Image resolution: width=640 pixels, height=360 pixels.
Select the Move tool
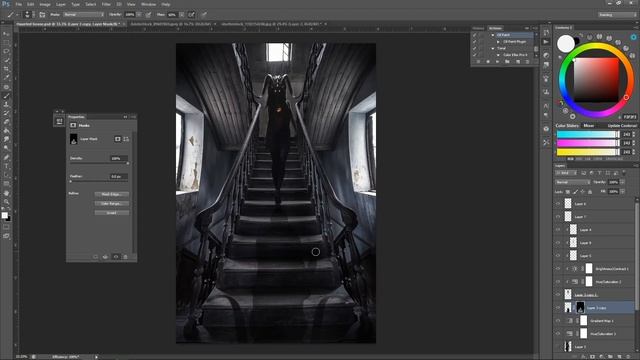(6, 33)
